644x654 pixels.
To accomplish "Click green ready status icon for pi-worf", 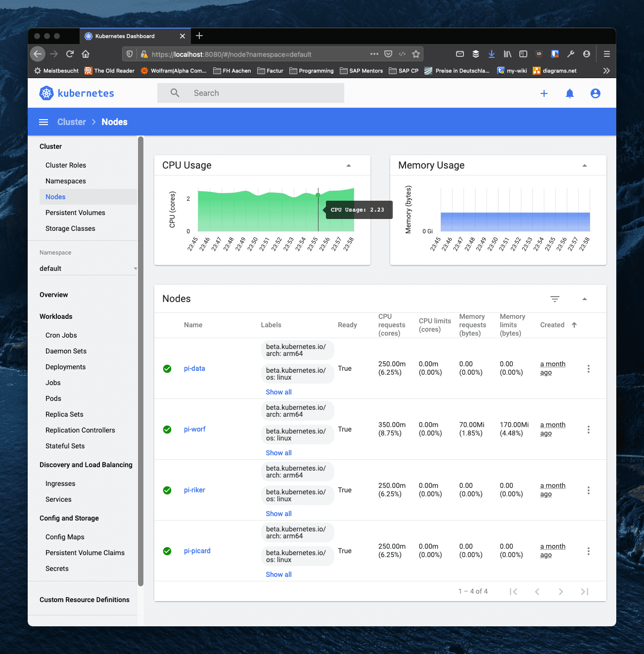I will 167,430.
